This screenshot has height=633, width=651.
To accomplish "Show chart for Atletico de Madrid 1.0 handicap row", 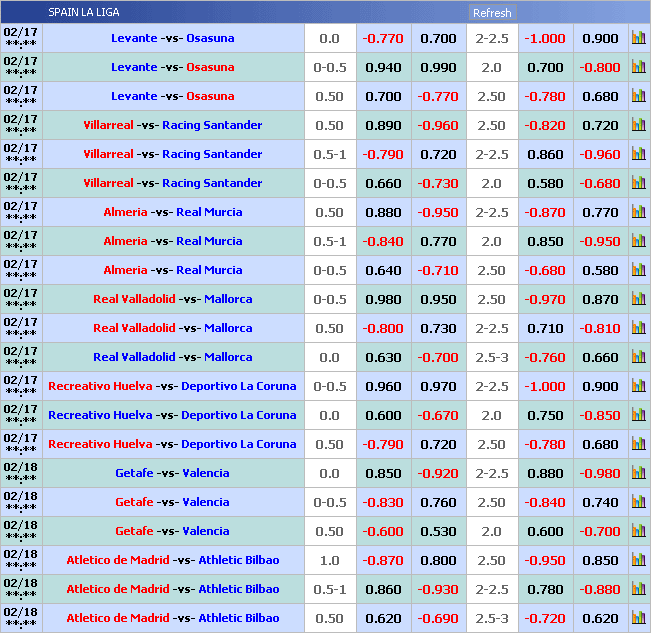I will 638,560.
